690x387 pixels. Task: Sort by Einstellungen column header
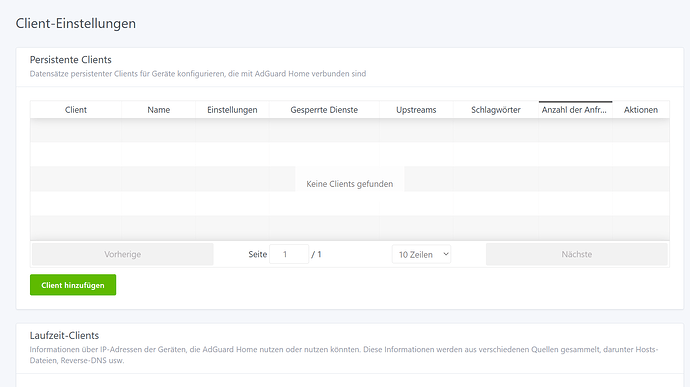pos(232,110)
